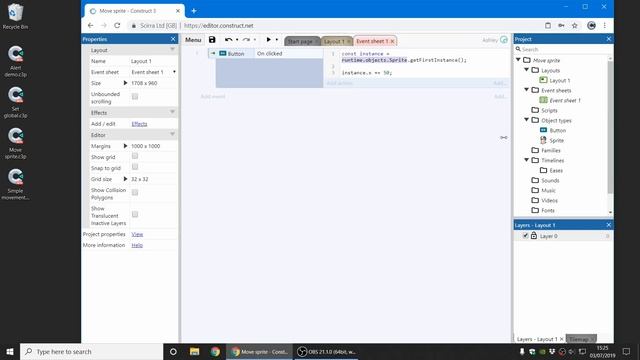Click the Add action link
This screenshot has height=360, width=640.
340,83
